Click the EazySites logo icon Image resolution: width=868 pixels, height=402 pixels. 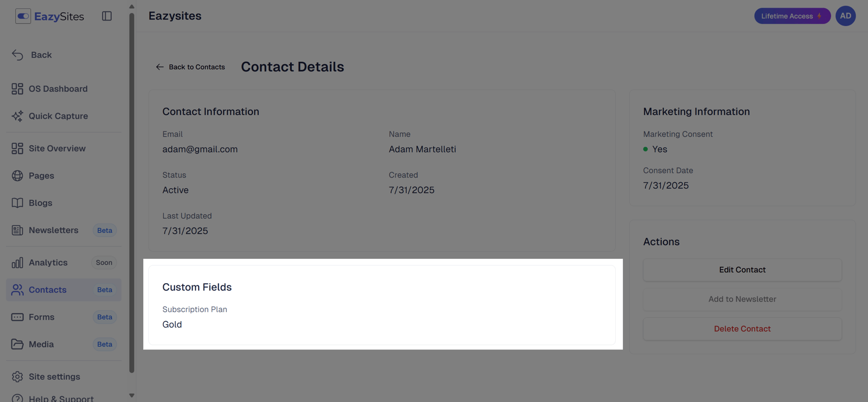[23, 16]
